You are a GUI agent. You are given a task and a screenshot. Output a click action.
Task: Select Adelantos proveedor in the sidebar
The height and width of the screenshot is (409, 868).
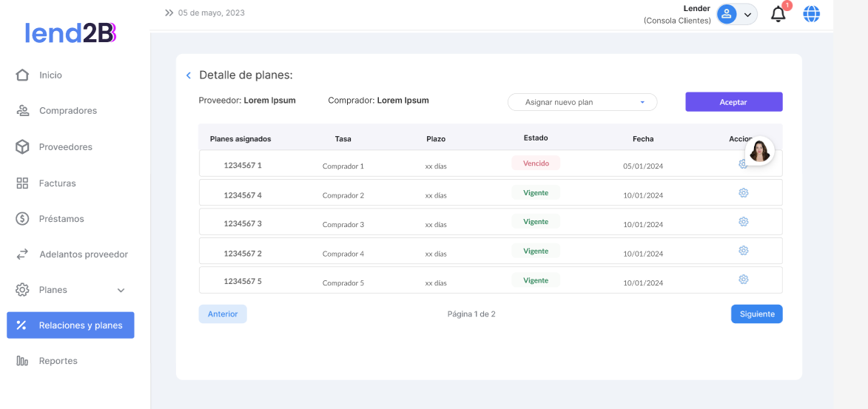pyautogui.click(x=83, y=254)
